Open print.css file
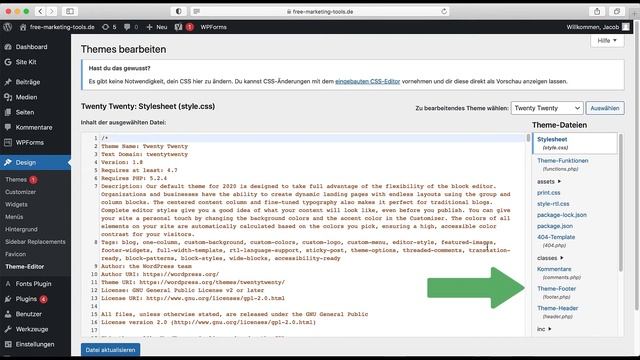Image resolution: width=640 pixels, height=360 pixels. click(549, 193)
